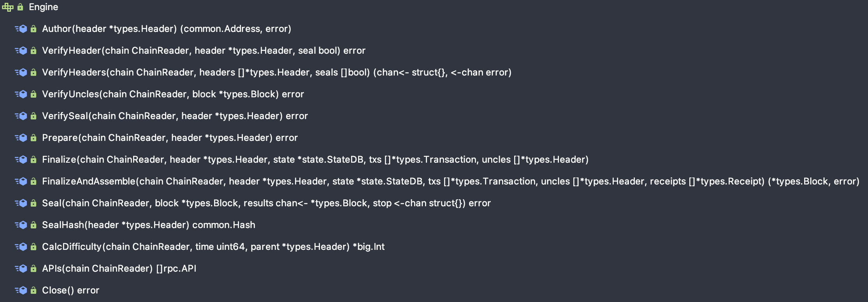The image size is (868, 302).
Task: Click the method icon beside Close() error
Action: click(x=21, y=290)
